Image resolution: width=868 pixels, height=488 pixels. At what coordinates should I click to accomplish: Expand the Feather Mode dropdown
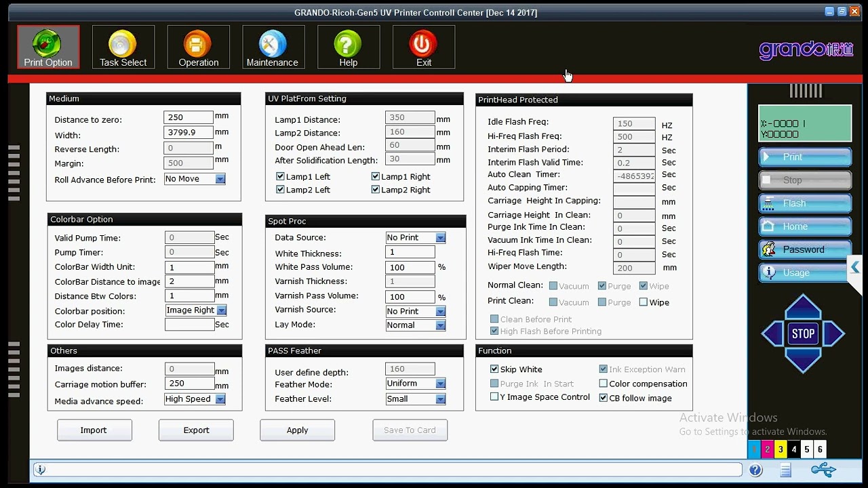[440, 384]
